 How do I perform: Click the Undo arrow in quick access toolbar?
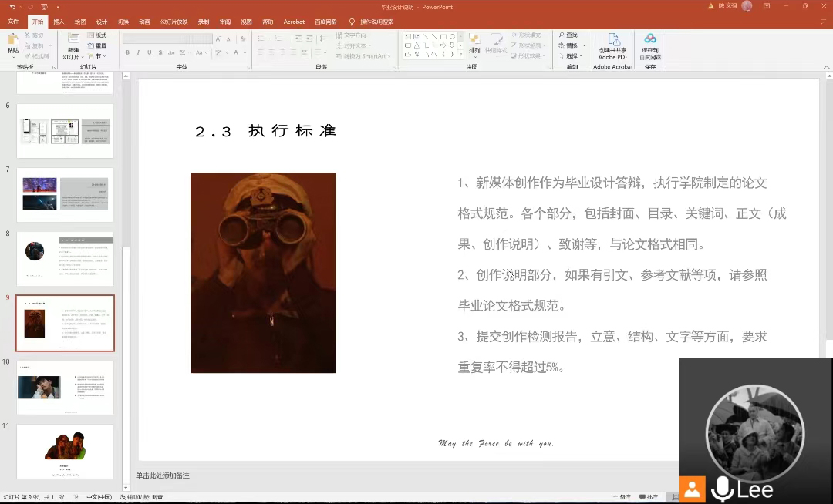(x=12, y=7)
